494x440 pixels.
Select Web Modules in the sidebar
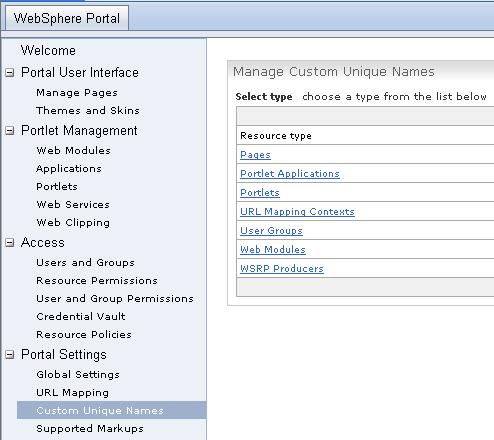(x=74, y=150)
